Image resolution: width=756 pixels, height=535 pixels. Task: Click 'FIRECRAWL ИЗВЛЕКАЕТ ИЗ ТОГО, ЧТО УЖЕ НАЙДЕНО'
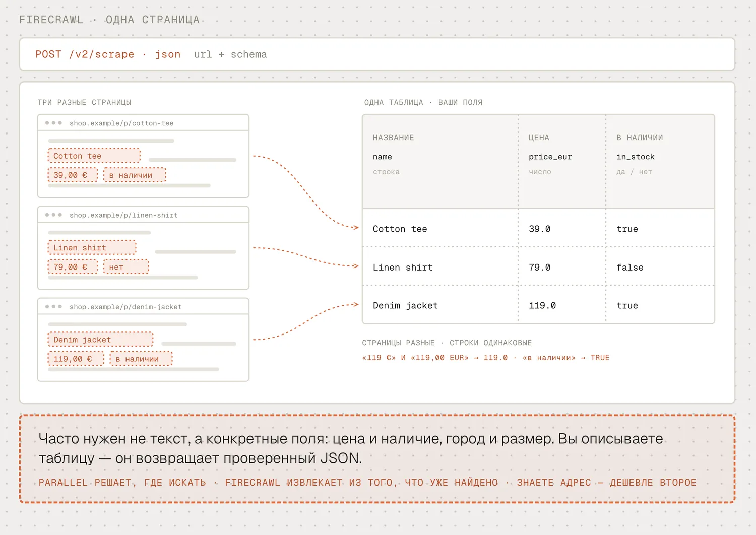tap(361, 483)
